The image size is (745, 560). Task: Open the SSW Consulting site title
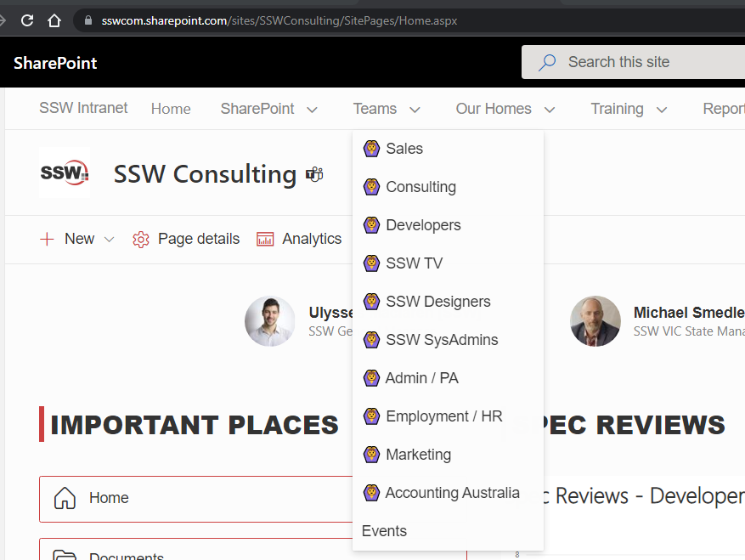click(205, 174)
